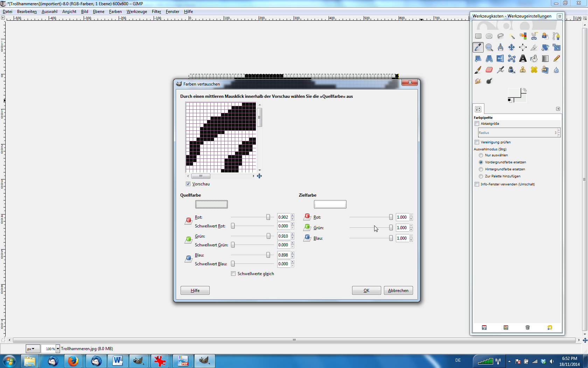This screenshot has width=588, height=368.
Task: Select the Fuzzy Select magic wand tool
Action: click(512, 36)
